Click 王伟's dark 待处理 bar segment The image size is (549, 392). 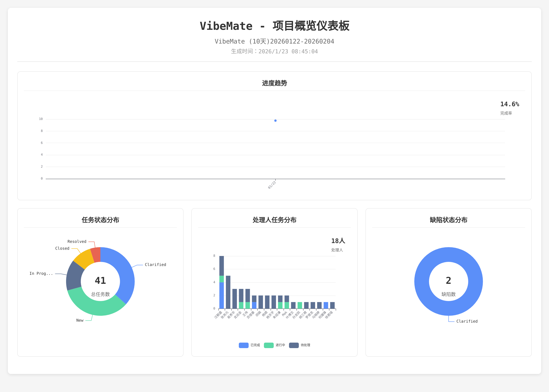pyautogui.click(x=247, y=295)
